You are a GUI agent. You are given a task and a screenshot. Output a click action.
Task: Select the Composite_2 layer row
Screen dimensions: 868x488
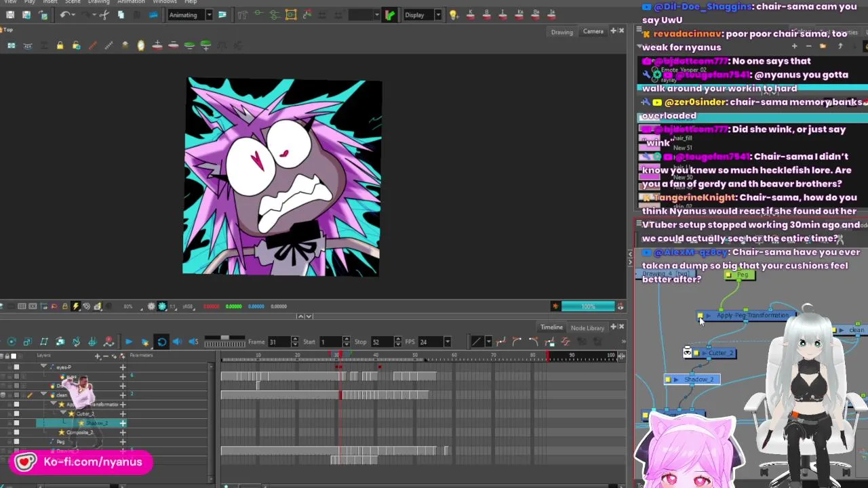point(81,432)
